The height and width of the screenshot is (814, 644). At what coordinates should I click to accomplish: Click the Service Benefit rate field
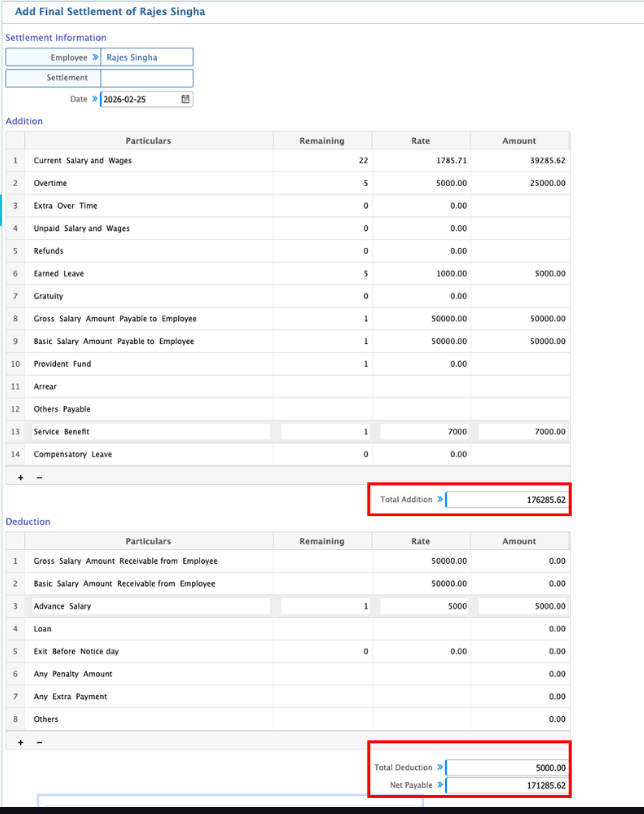[x=424, y=432]
